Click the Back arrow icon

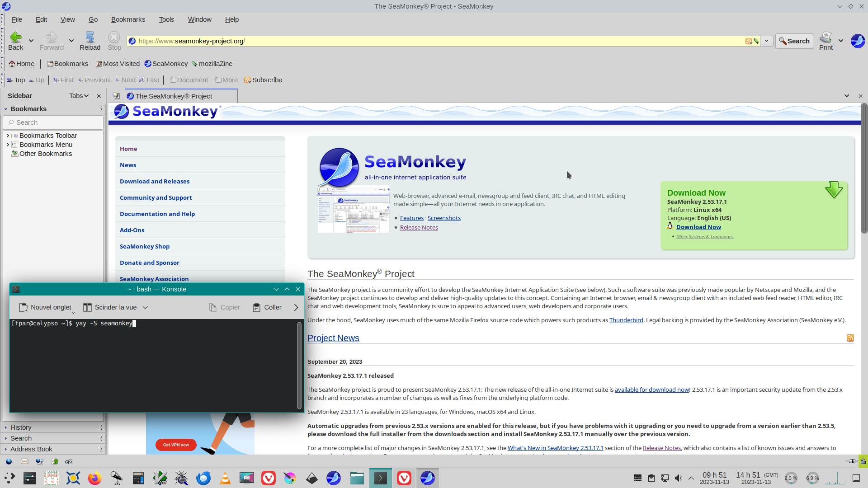click(x=15, y=38)
